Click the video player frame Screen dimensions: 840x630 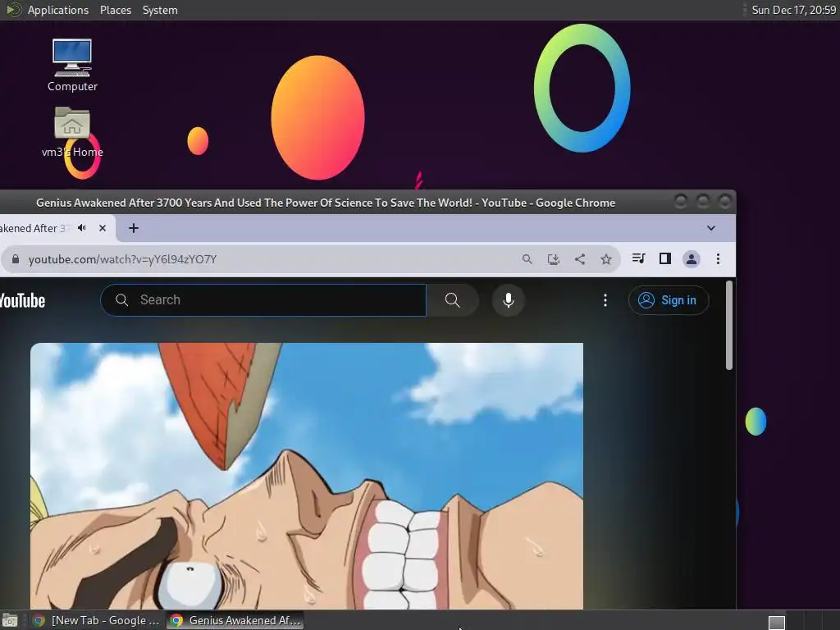[307, 476]
